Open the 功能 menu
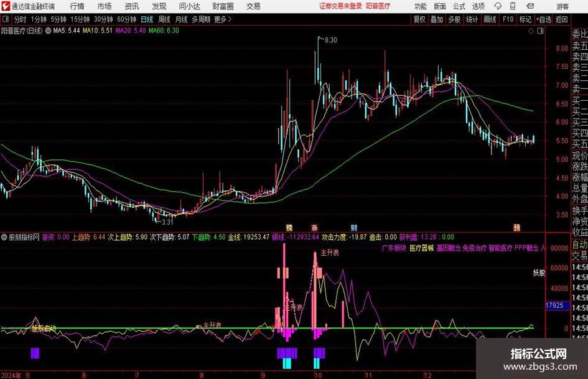The image size is (588, 379). [x=421, y=6]
